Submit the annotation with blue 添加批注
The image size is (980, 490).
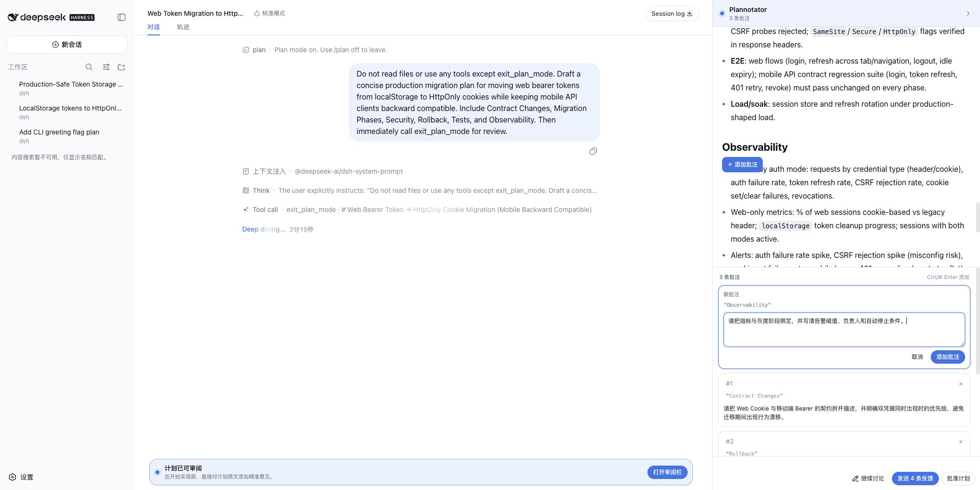click(x=947, y=357)
